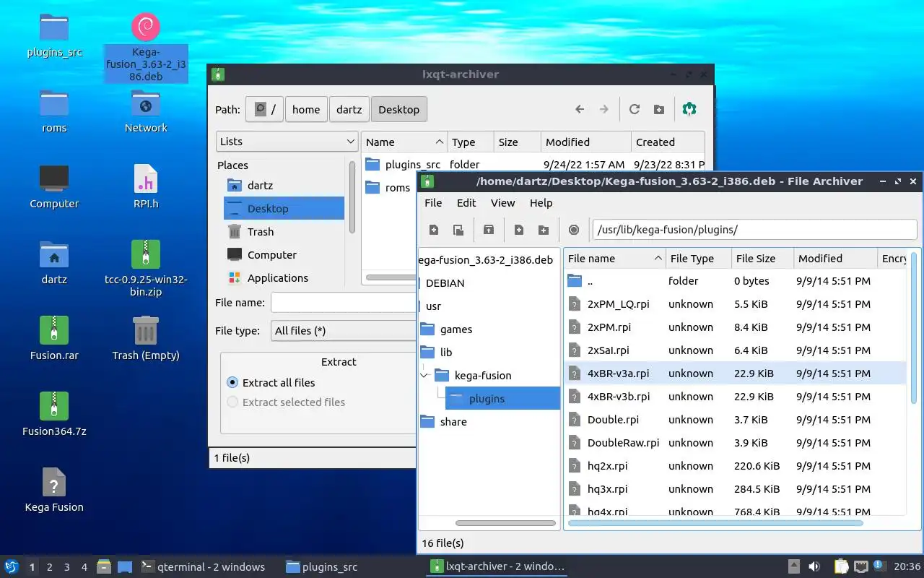924x578 pixels.
Task: Click root '/' path button
Action: [x=264, y=109]
